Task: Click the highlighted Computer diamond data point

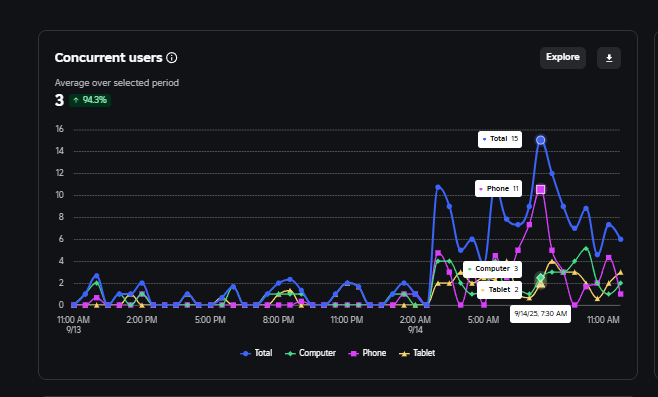Action: [540, 278]
